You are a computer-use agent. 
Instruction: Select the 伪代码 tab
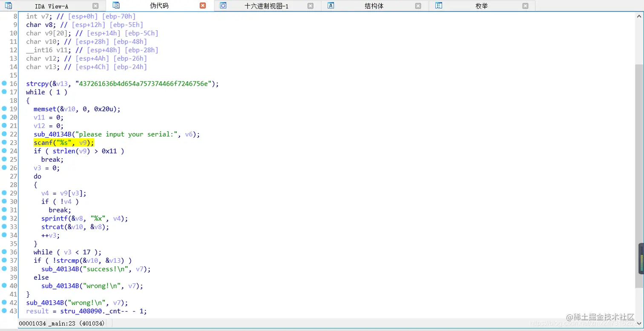pyautogui.click(x=159, y=6)
